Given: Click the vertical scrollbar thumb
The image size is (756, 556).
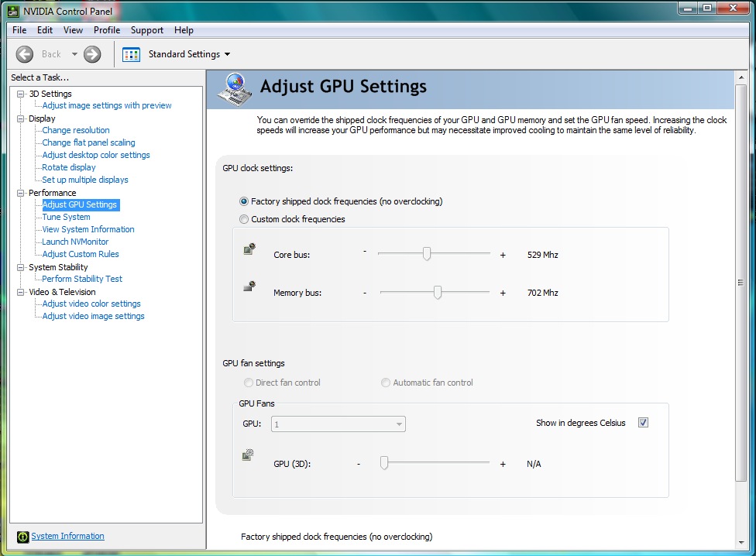Looking at the screenshot, I should (x=741, y=283).
